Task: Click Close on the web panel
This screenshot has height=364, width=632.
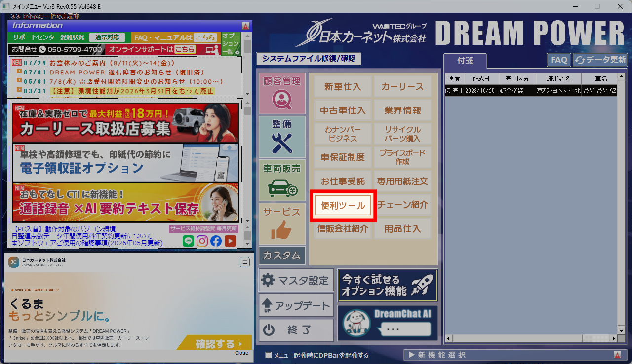Action: [x=242, y=353]
